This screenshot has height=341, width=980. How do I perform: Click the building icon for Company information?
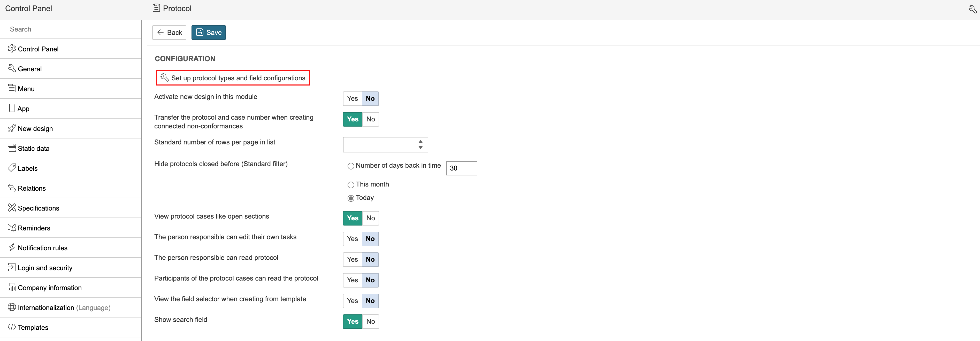click(12, 288)
